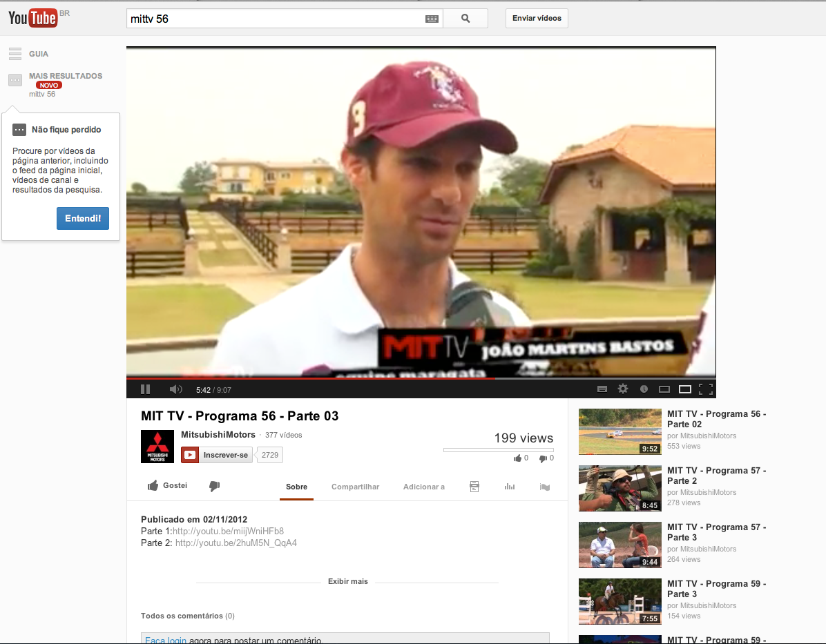This screenshot has height=644, width=826.
Task: Expand description with Exibir mais
Action: pyautogui.click(x=347, y=581)
